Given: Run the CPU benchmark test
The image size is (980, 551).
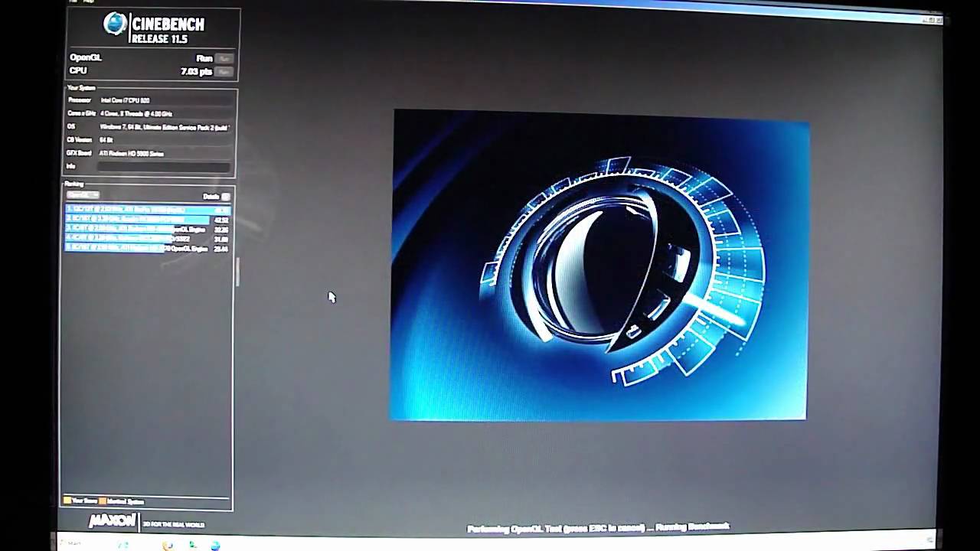Looking at the screenshot, I should coord(224,71).
